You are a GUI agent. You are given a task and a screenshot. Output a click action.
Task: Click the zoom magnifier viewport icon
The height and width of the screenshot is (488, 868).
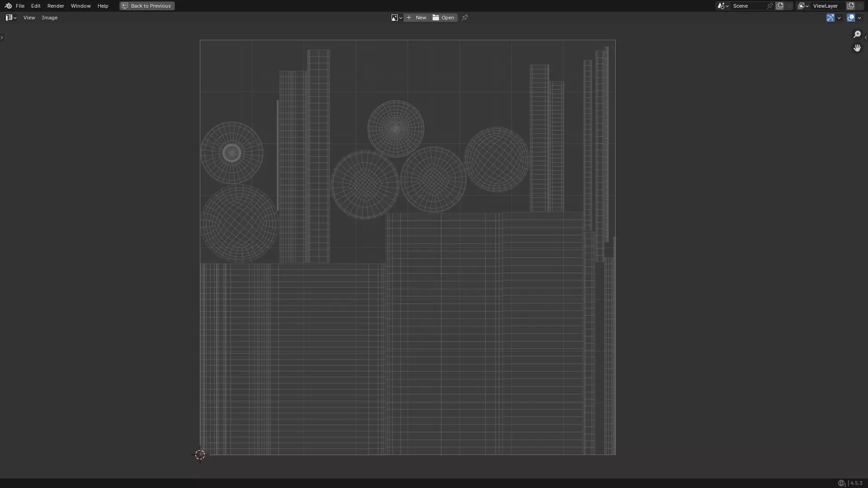(x=857, y=35)
